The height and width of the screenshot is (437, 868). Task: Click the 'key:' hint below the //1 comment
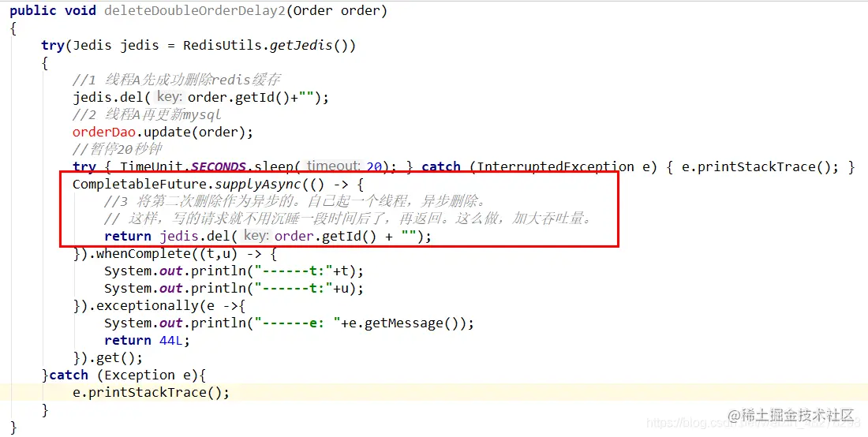click(168, 98)
